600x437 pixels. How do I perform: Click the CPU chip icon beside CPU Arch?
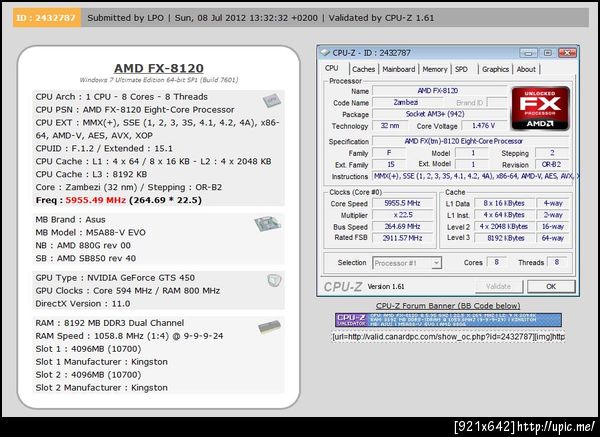[272, 101]
